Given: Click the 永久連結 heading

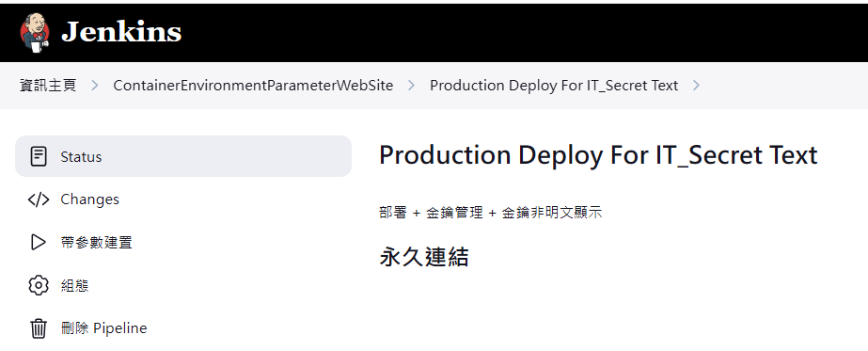Looking at the screenshot, I should (x=424, y=258).
